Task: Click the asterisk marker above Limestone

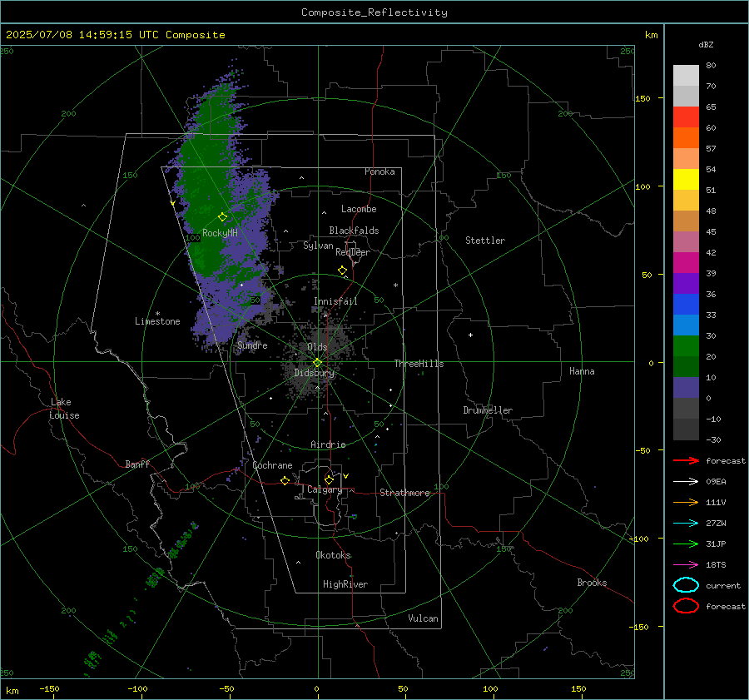Action: pos(157,314)
